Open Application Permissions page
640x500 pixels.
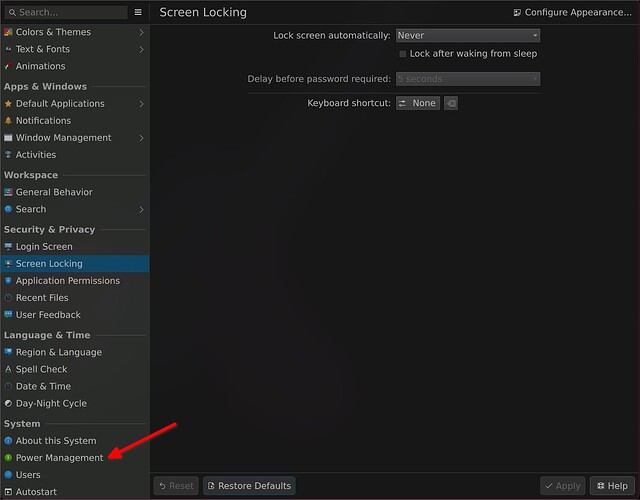point(75,281)
